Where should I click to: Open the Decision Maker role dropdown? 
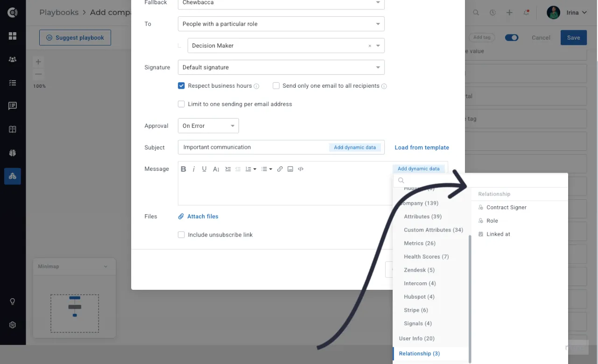286,46
